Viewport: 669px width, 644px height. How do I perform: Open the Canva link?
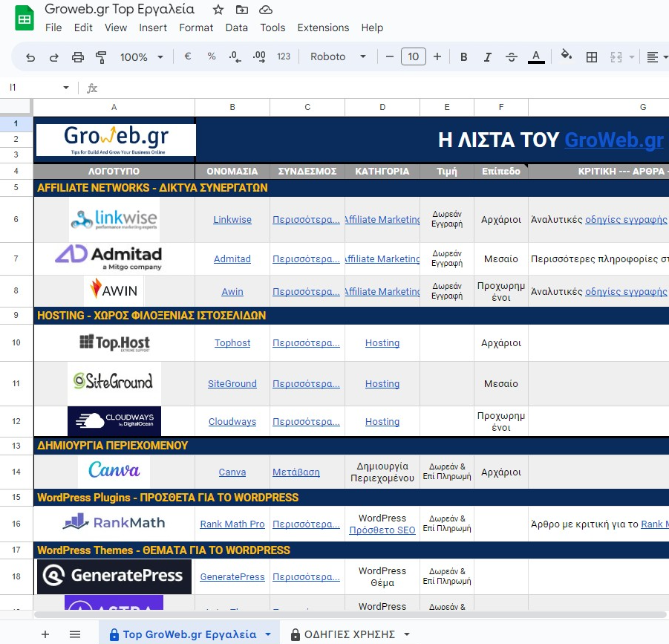point(232,472)
